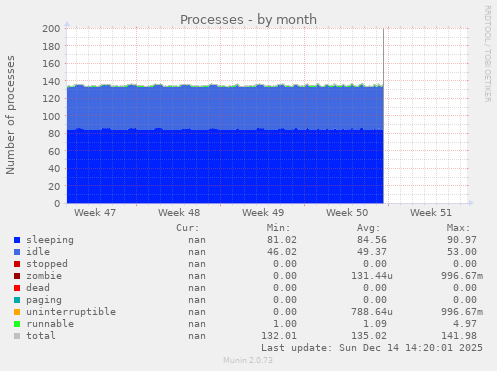Click the 'Week 49' axis label
Viewport: 497px width, 371px height.
pos(263,213)
